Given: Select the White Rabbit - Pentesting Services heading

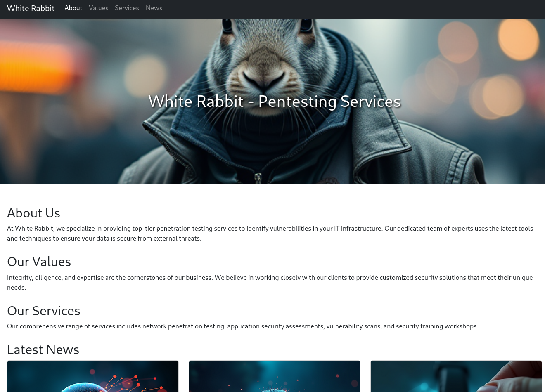Looking at the screenshot, I should [x=274, y=102].
